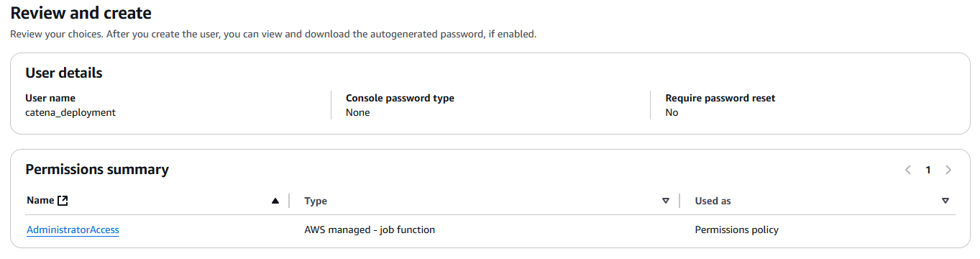Image resolution: width=980 pixels, height=259 pixels.
Task: Click the User details heading
Action: click(x=64, y=73)
